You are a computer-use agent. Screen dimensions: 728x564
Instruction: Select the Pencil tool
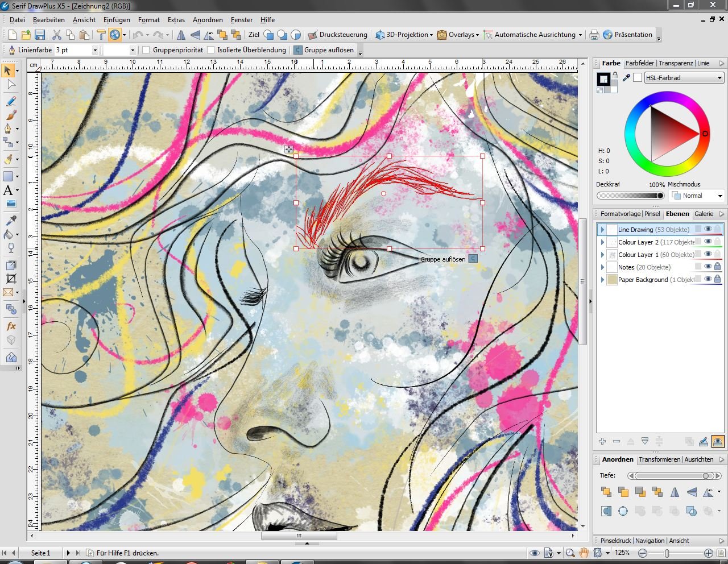[x=10, y=101]
